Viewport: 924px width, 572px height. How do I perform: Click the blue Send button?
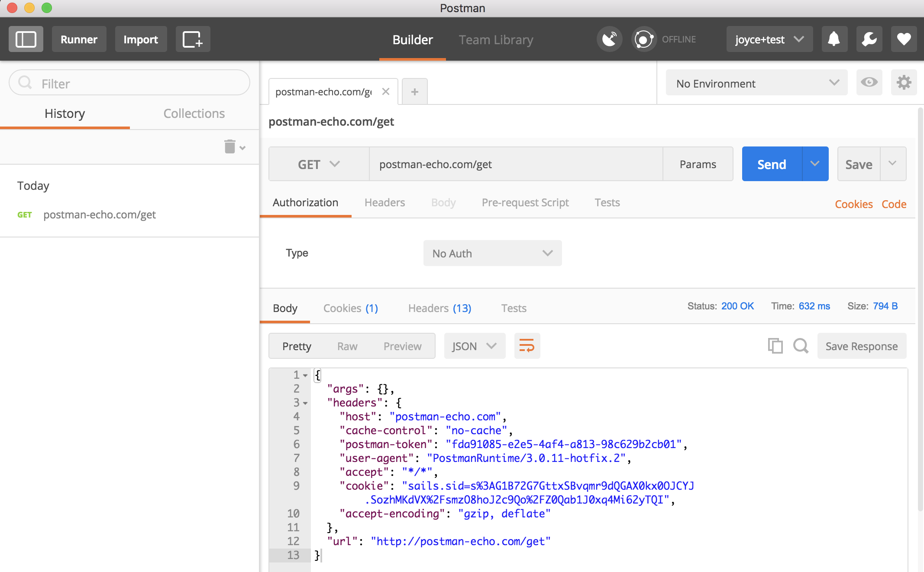coord(772,164)
